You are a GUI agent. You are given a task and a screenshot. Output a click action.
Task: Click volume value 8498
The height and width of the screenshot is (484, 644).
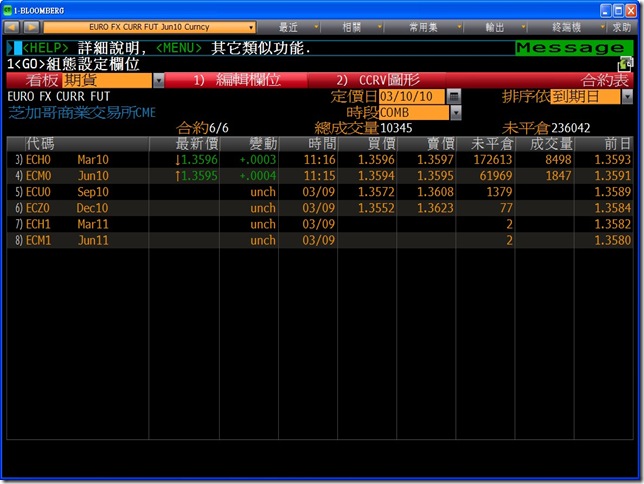558,159
